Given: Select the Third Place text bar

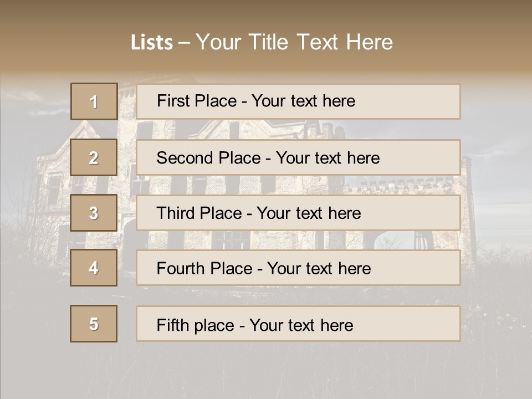Looking at the screenshot, I should 298,213.
